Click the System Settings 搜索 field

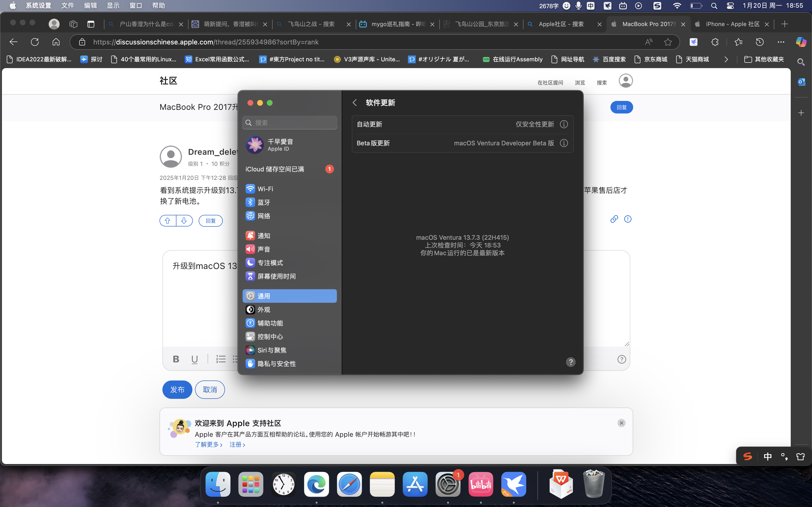[290, 123]
